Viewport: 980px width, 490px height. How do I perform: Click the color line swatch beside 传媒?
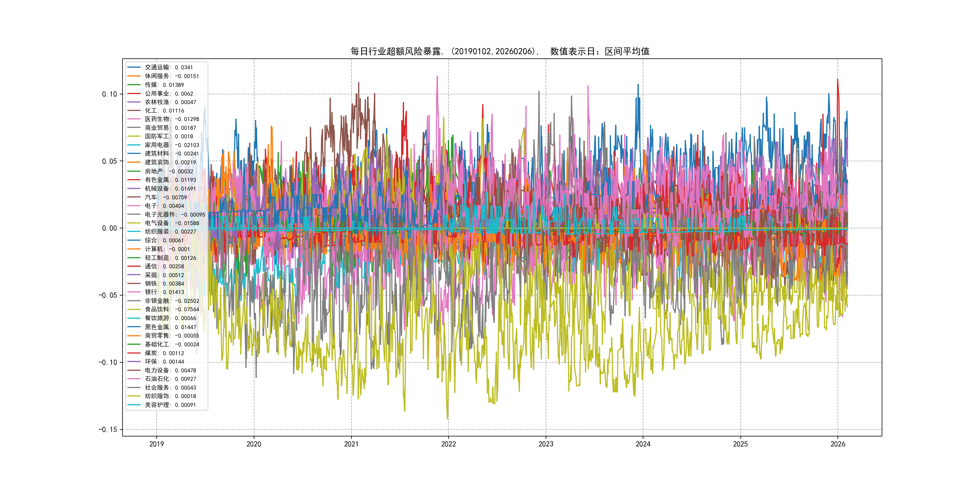(x=134, y=85)
